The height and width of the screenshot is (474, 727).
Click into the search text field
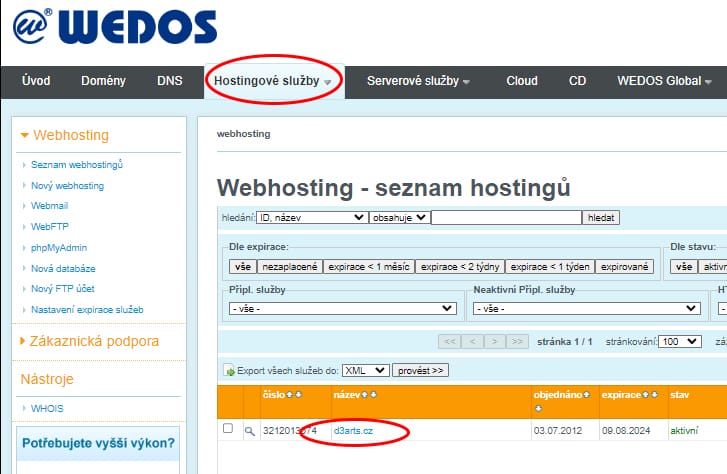point(506,218)
